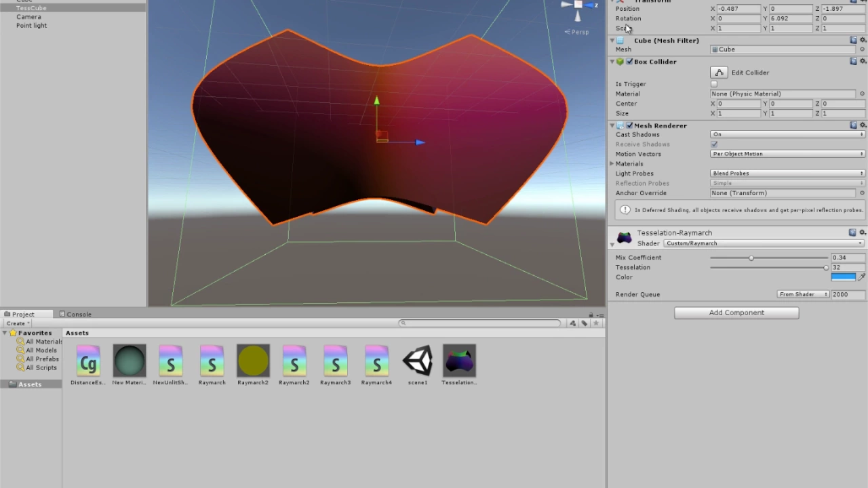
Task: Click the Mix Coefficient slider
Action: 769,258
